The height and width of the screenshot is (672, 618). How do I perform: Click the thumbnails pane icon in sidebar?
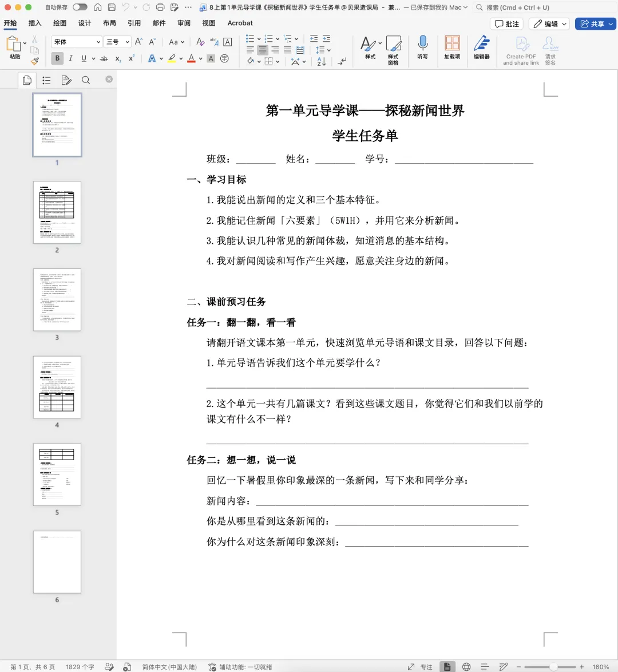(27, 80)
